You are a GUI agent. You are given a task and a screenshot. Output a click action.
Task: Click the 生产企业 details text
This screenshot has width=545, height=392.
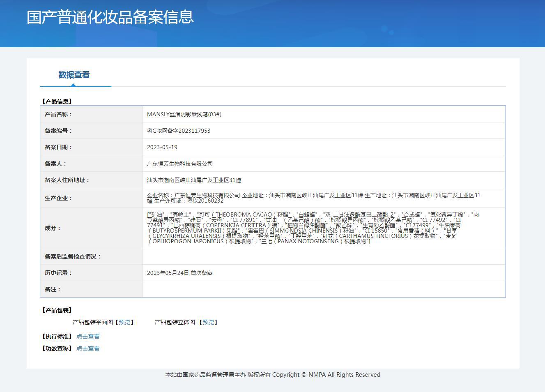point(314,198)
